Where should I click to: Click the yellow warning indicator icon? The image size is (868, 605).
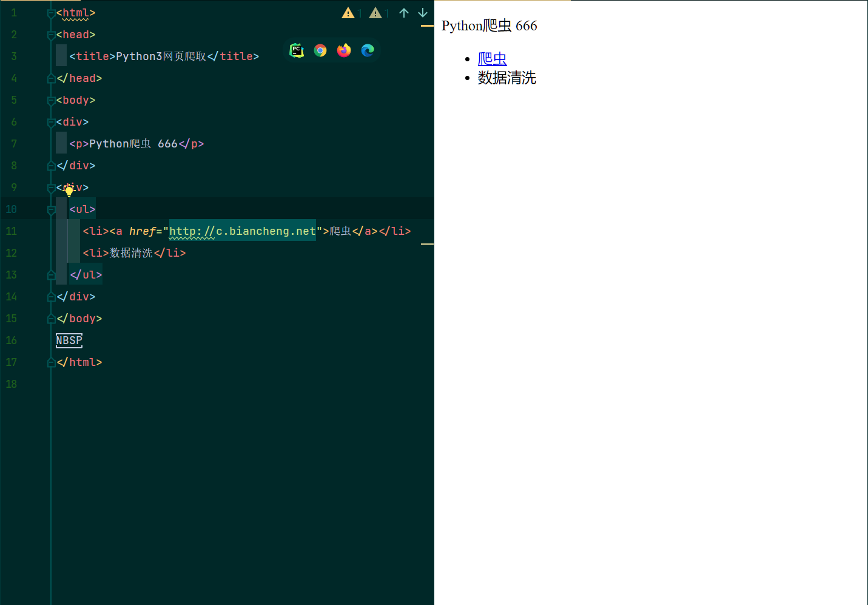pos(348,13)
